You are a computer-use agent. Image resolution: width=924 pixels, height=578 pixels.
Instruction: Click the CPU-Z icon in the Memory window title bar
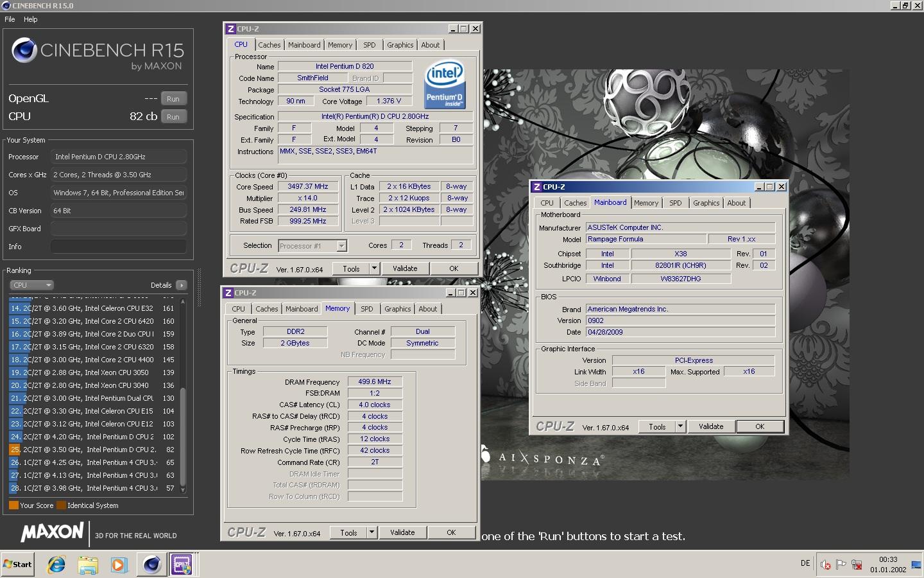(x=228, y=293)
